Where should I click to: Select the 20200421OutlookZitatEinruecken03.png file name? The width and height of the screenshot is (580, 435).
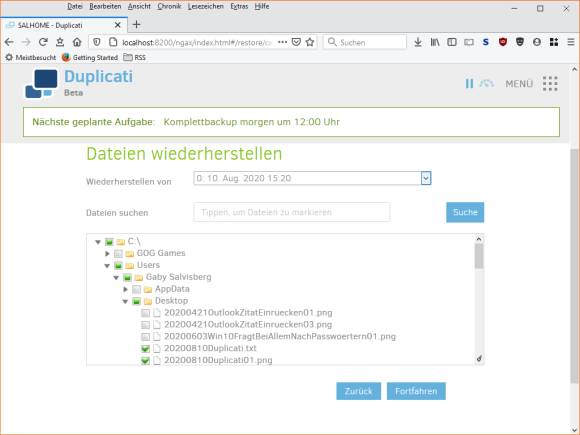point(248,325)
